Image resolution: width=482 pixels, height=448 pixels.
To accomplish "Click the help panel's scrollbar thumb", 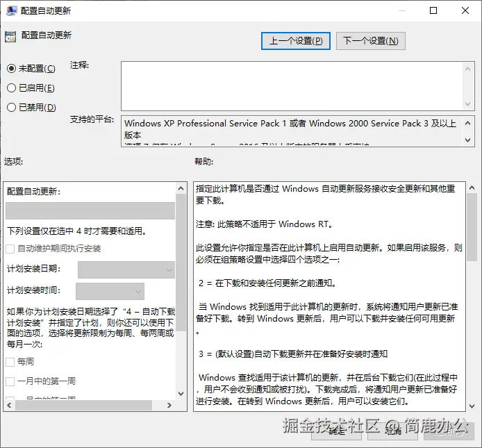I will click(x=472, y=227).
